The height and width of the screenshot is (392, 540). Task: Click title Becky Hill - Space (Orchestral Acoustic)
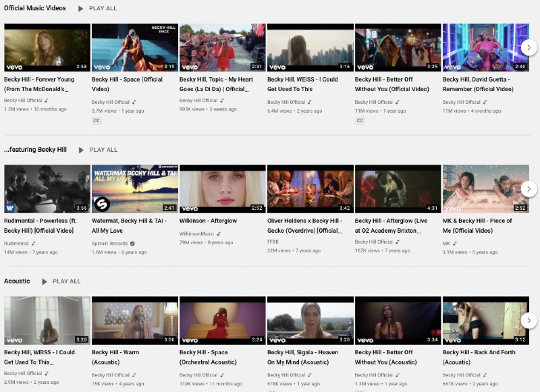208,357
